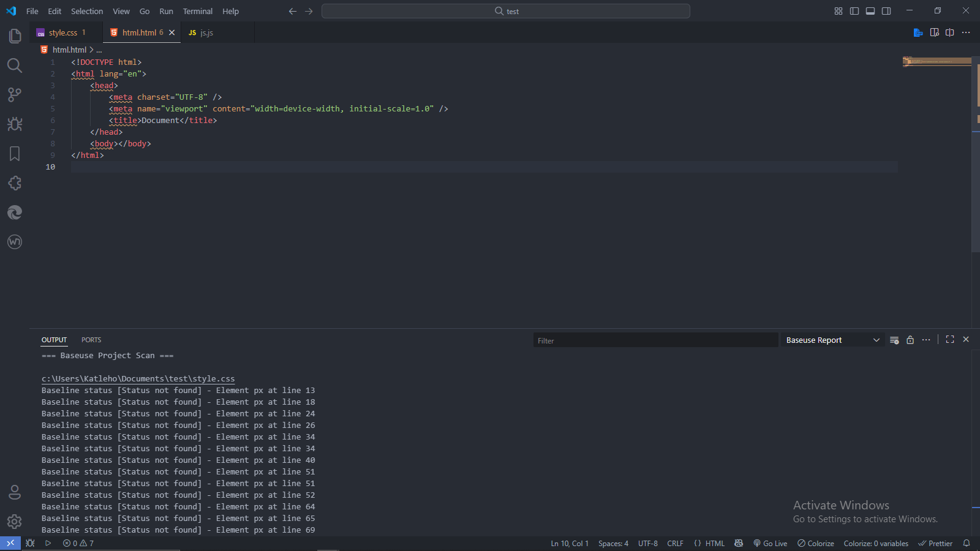Toggle the bottom panel visibility
Viewport: 980px width, 551px height.
870,11
